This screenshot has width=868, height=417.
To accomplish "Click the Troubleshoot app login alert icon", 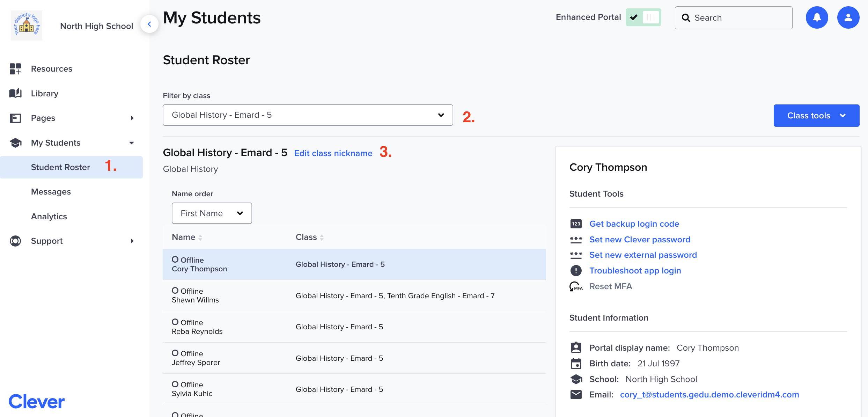I will tap(576, 271).
